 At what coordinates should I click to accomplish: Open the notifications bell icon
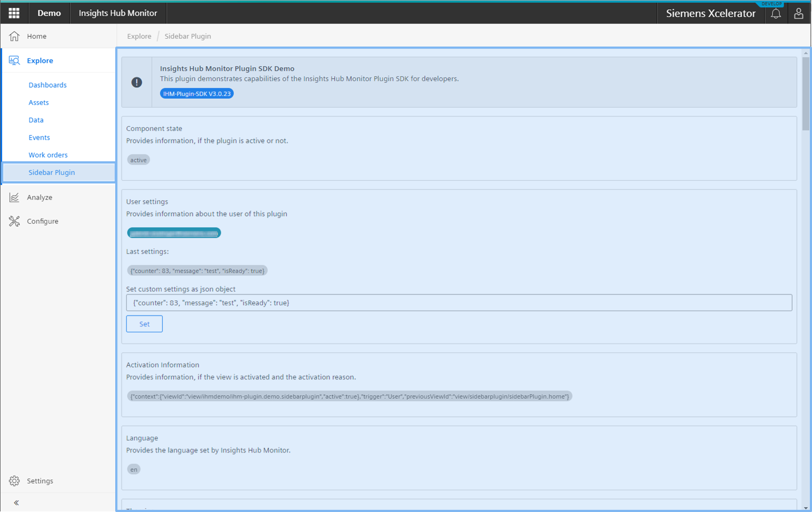click(776, 14)
